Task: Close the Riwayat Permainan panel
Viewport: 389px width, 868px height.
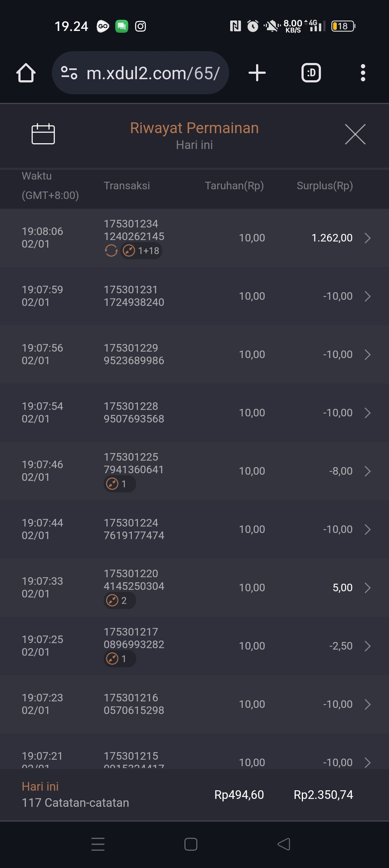Action: coord(355,134)
